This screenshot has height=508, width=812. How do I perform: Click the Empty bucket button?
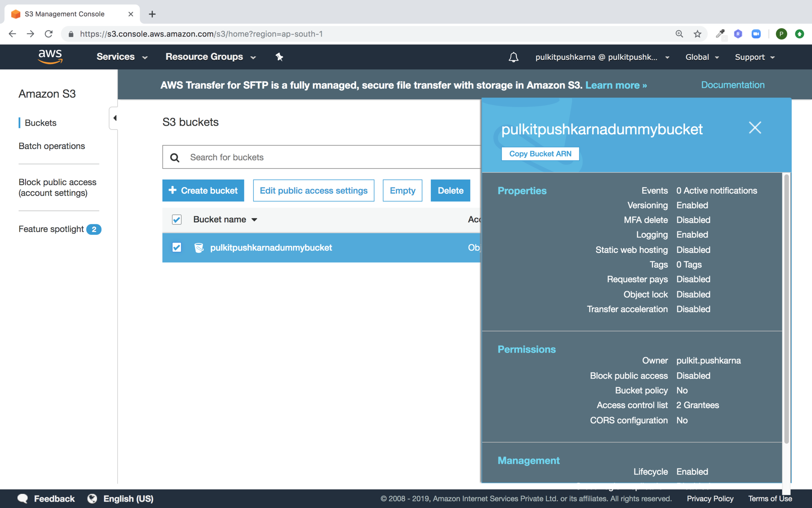click(402, 190)
